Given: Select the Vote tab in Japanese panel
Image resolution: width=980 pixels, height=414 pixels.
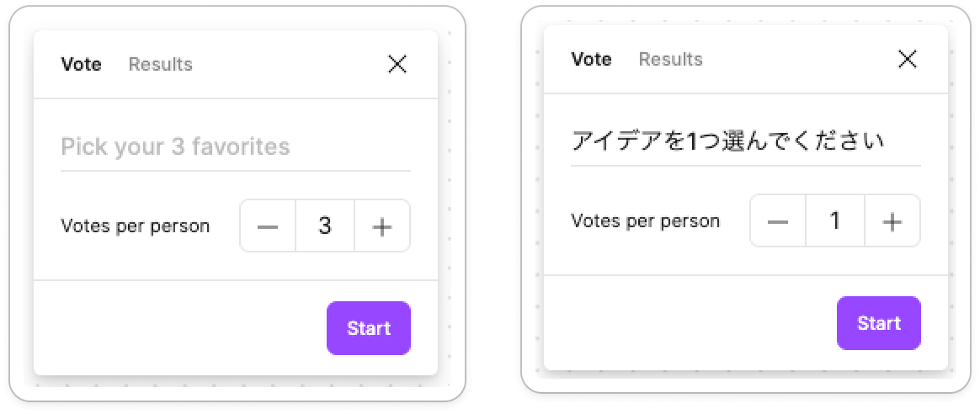Looking at the screenshot, I should tap(591, 59).
